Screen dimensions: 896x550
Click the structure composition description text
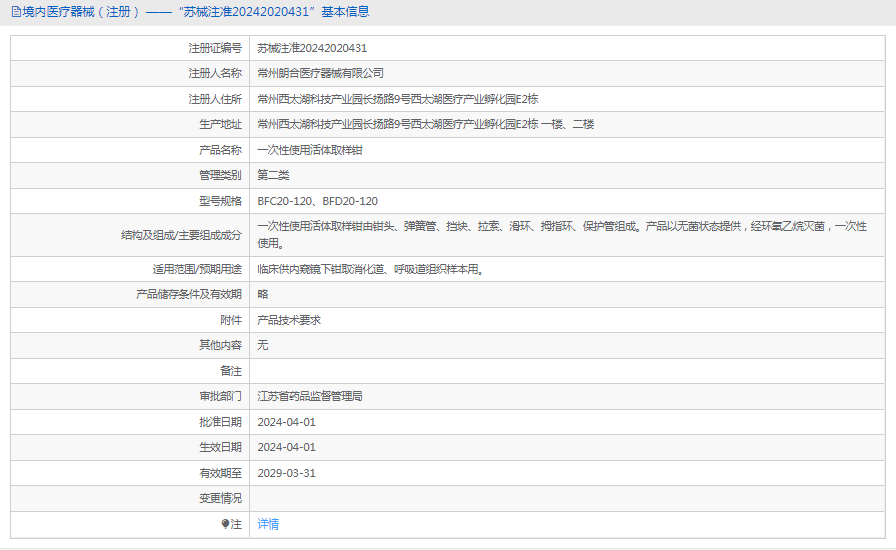[x=562, y=234]
